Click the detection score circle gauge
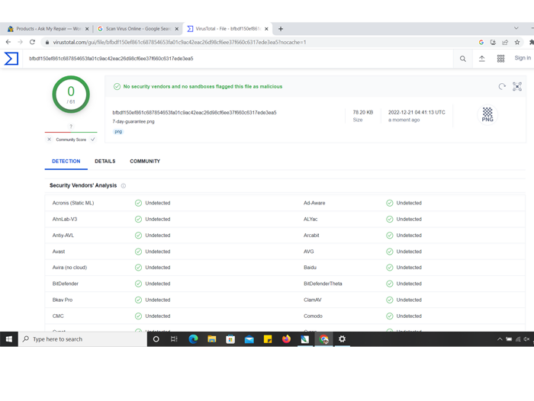534x401 pixels. point(71,94)
